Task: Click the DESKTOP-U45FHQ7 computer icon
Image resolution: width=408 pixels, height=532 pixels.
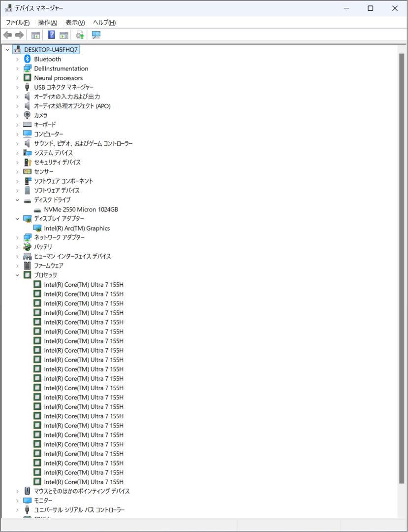Action: tap(18, 50)
